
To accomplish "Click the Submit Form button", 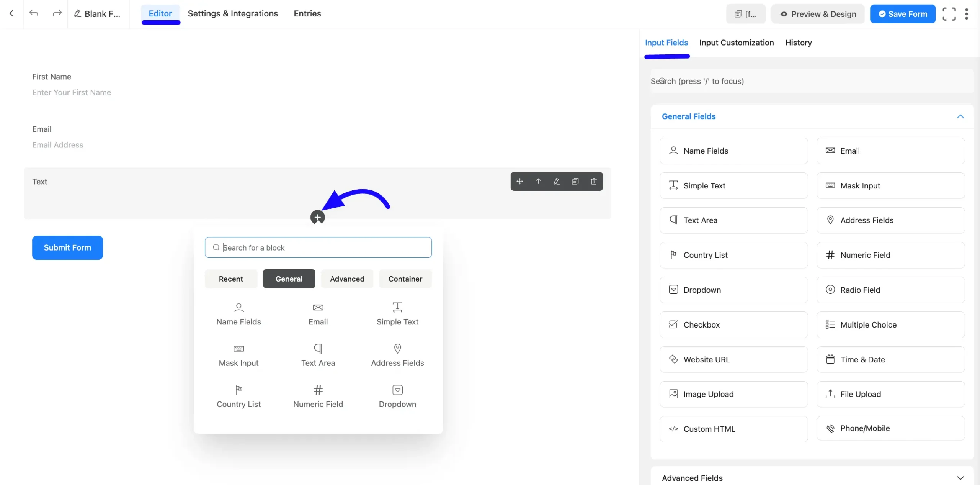I will click(67, 247).
